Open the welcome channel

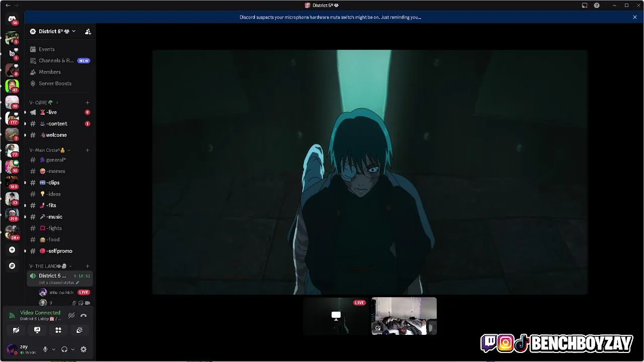[x=59, y=135]
